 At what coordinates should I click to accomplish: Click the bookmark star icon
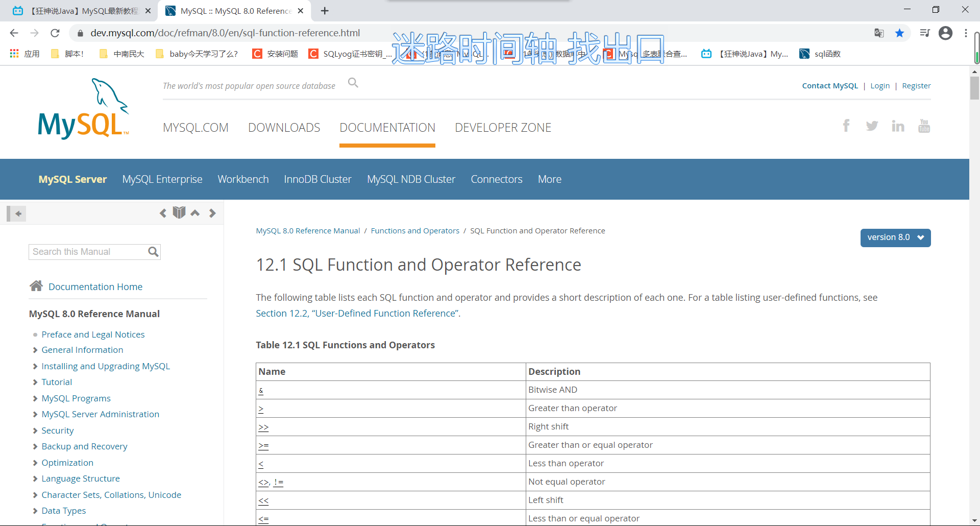899,33
